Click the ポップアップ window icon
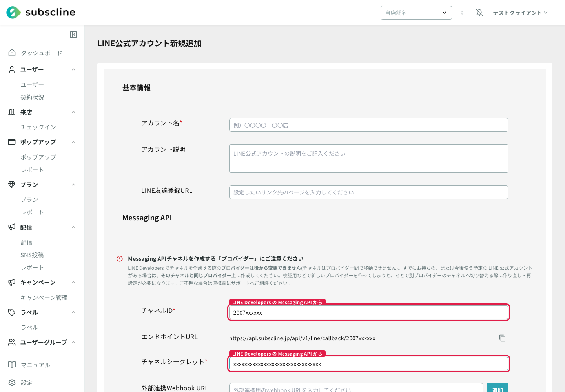The height and width of the screenshot is (392, 565). (12, 142)
